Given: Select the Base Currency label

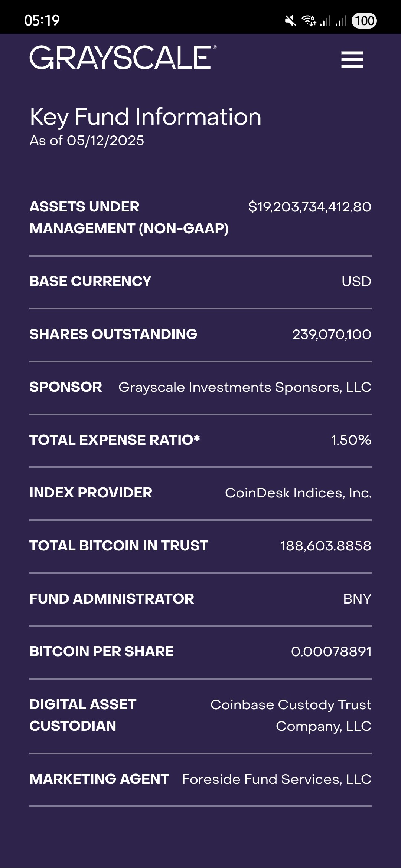Looking at the screenshot, I should (90, 281).
